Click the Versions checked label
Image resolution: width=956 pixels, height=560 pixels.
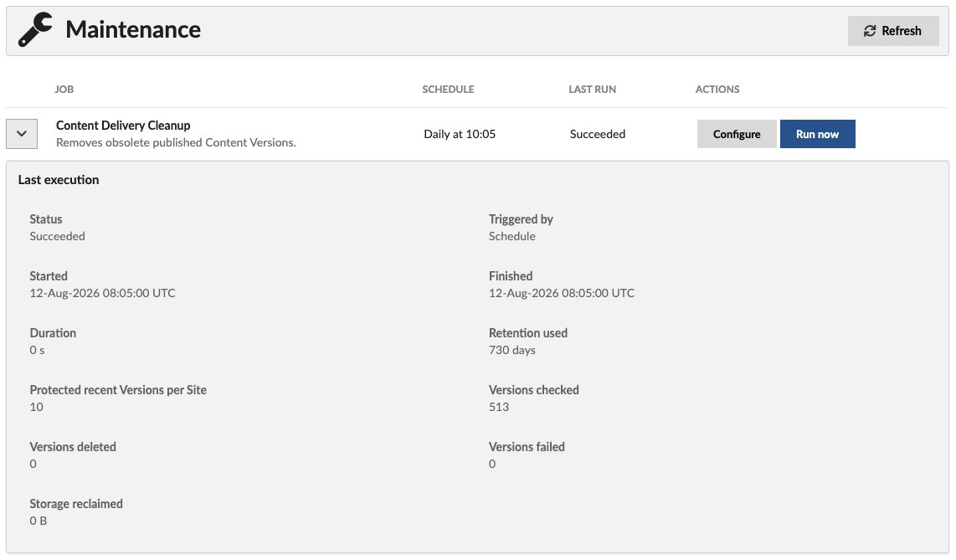534,390
